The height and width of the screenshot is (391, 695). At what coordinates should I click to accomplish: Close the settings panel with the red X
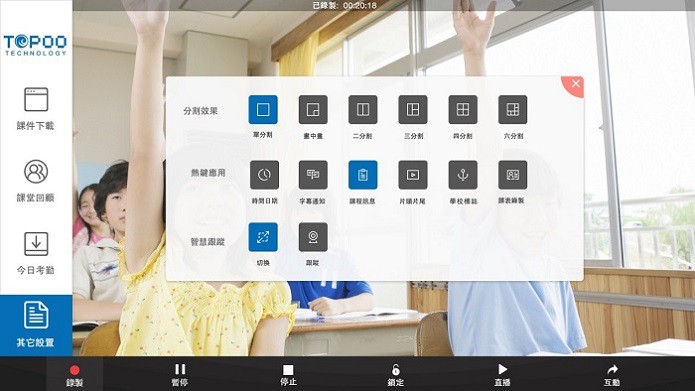pos(574,85)
